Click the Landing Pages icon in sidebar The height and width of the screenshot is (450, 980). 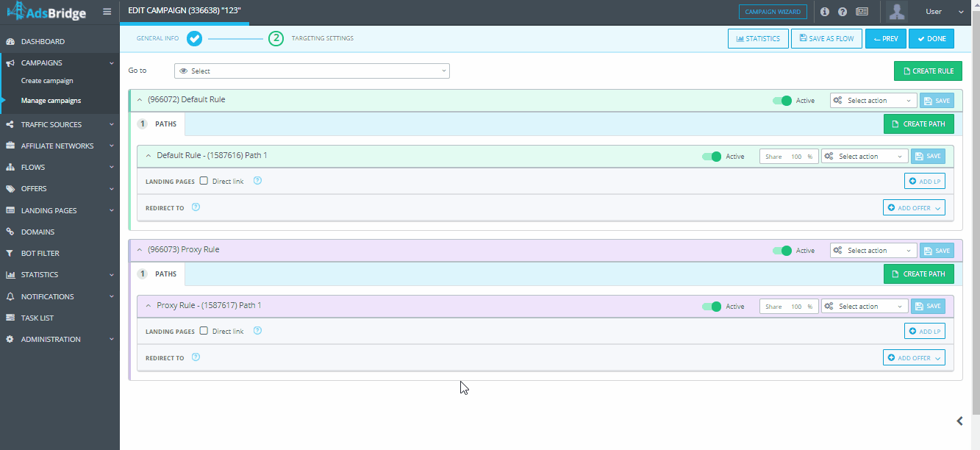pos(10,210)
